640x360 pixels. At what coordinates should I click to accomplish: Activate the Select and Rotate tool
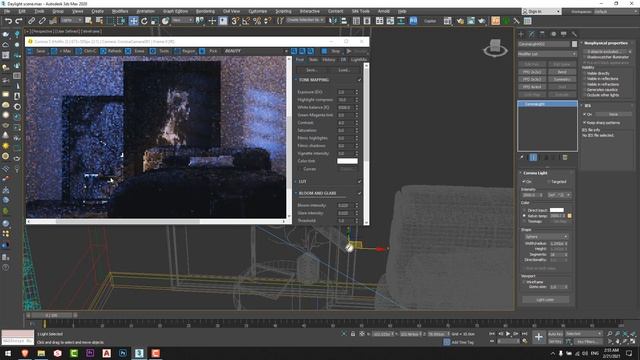pos(144,21)
